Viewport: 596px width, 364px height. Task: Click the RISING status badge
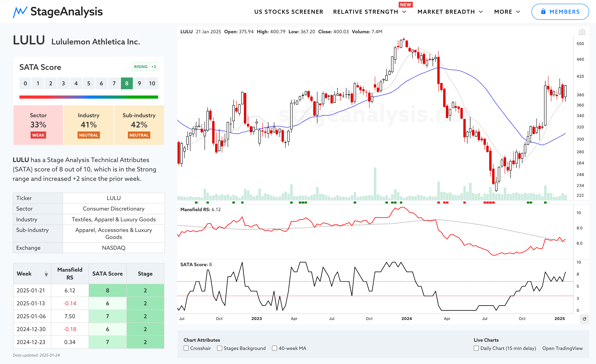[141, 67]
